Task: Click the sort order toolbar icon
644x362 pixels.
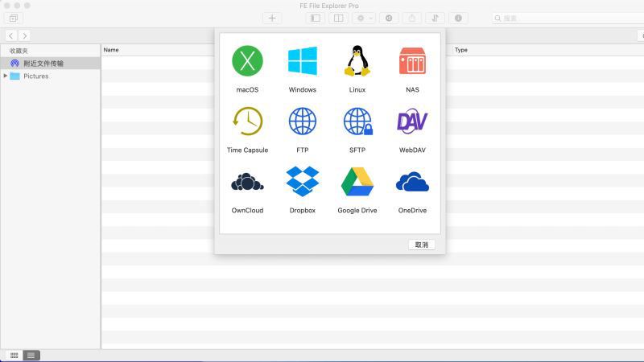Action: 435,18
